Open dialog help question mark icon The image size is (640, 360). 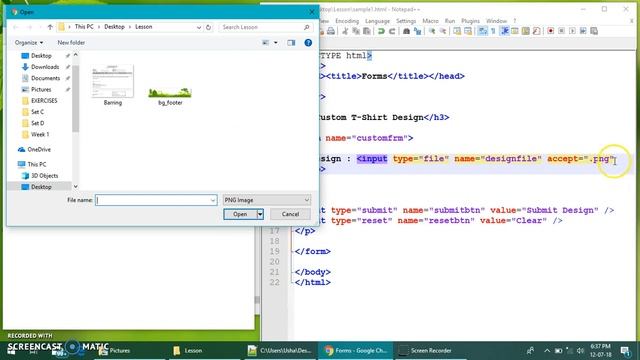(x=308, y=42)
